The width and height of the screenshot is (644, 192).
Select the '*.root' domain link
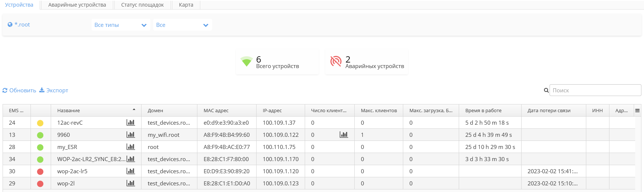click(x=22, y=25)
